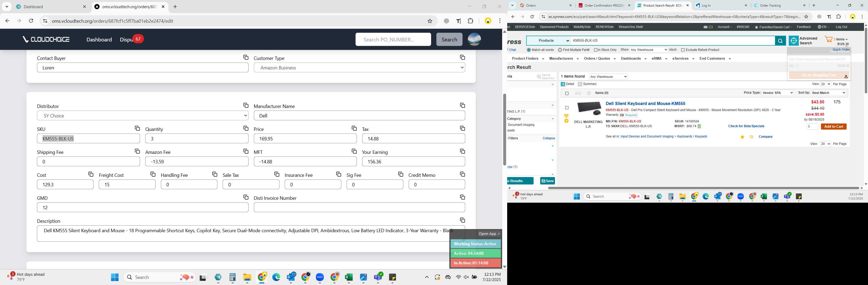Open the Sort by Best Match dropdown
Screen dimensions: 868x285
click(x=829, y=93)
